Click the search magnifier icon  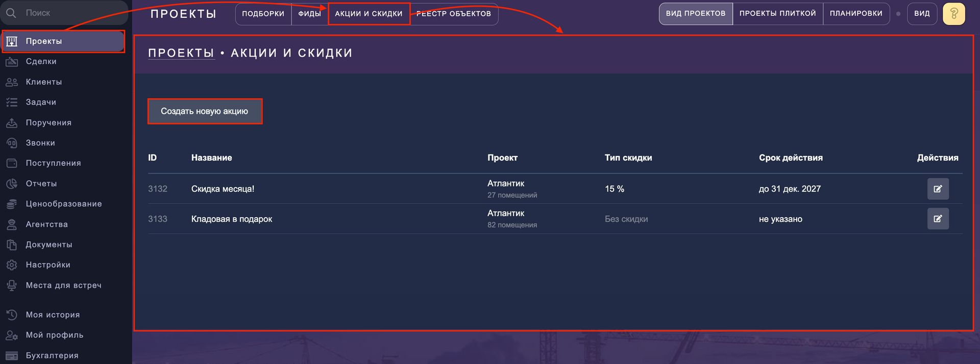click(x=11, y=13)
